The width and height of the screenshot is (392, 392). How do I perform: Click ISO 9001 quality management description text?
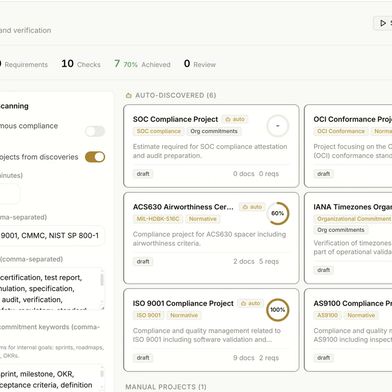click(207, 335)
